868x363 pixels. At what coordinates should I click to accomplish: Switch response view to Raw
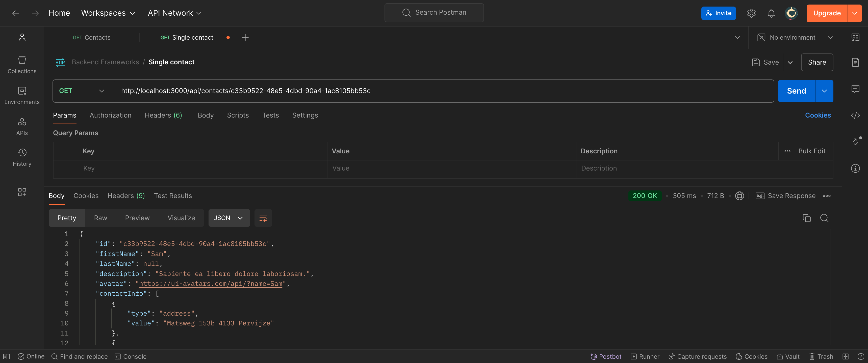100,218
